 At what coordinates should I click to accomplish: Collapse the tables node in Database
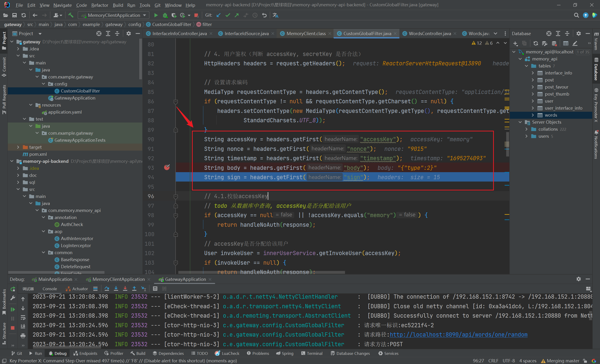[x=526, y=66]
